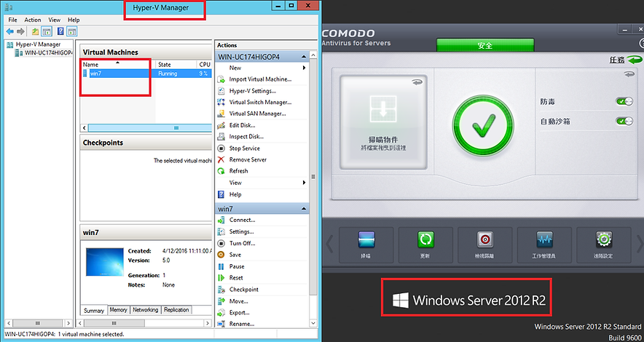644x342 pixels.
Task: Switch to the Replication tab
Action: coord(176,310)
